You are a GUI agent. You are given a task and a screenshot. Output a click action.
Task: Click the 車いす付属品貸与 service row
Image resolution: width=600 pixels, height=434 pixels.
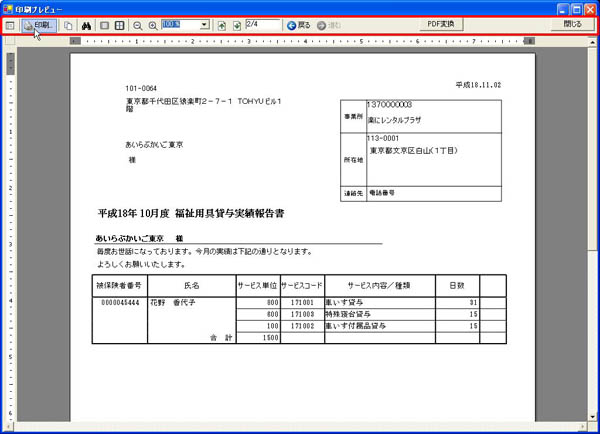click(355, 326)
